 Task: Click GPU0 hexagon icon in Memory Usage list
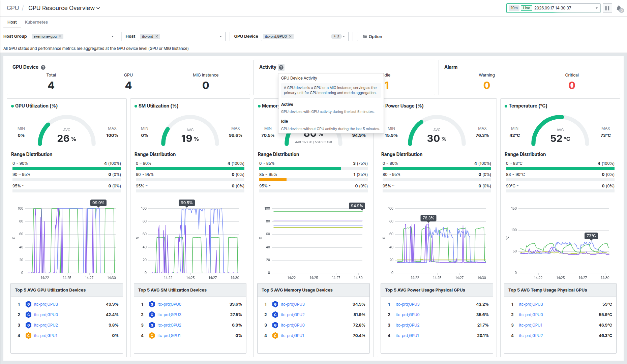(275, 325)
